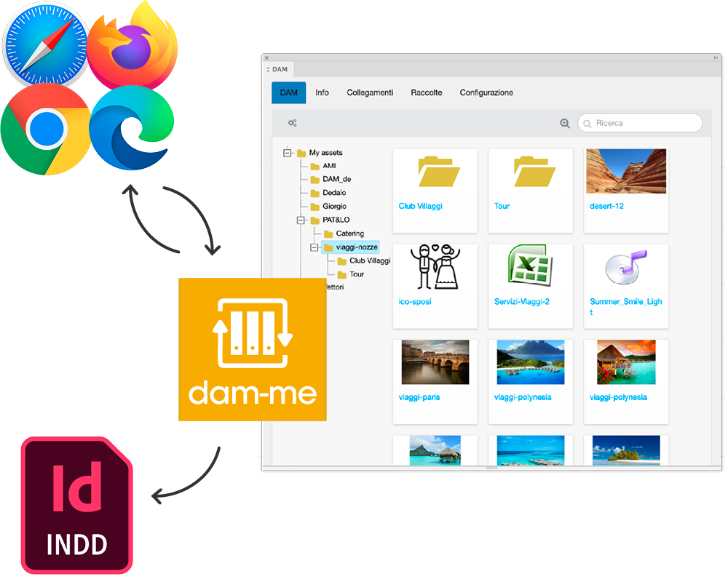The image size is (728, 582).
Task: Click the ico-sposi link label
Action: point(415,302)
